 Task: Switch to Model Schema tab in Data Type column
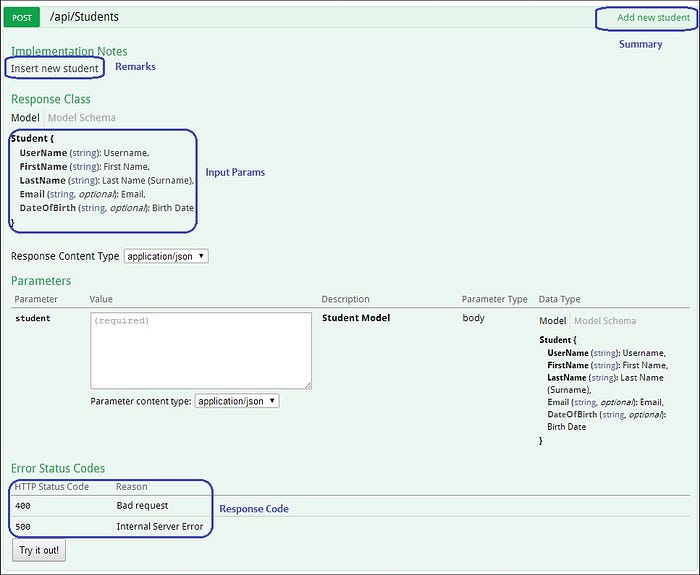[x=605, y=321]
